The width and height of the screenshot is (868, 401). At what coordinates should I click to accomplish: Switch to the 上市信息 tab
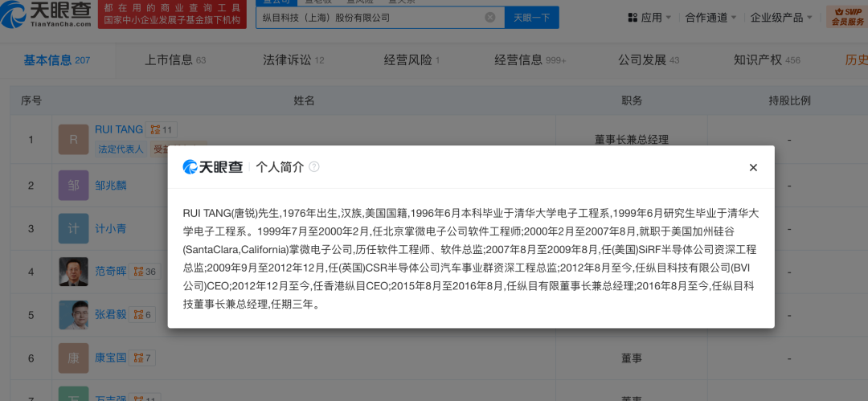(175, 60)
